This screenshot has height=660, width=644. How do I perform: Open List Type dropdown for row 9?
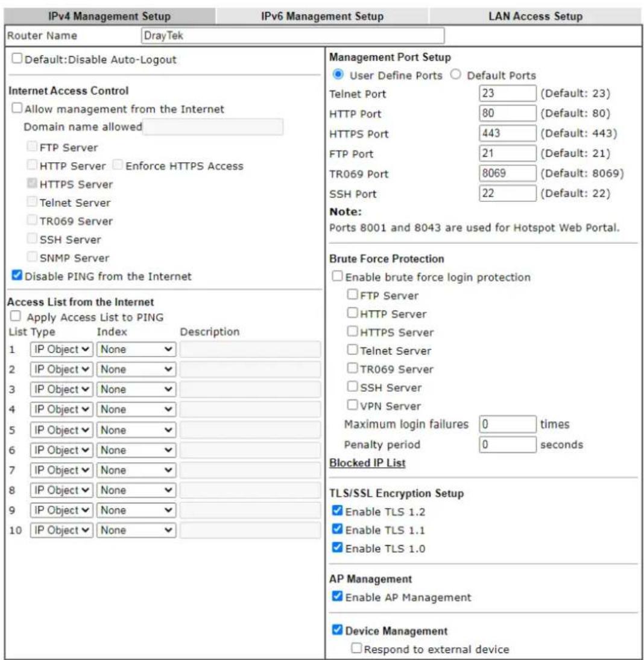tap(62, 510)
